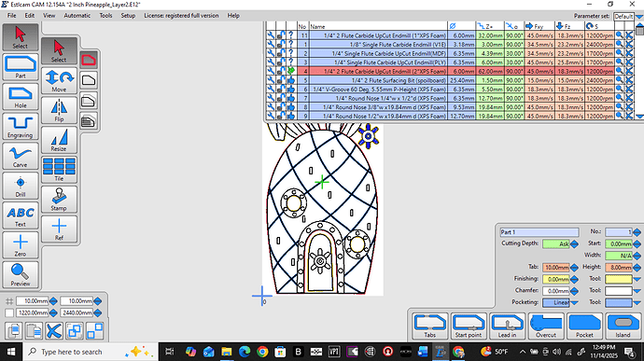Viewport: 644px width, 361px height.
Task: Click the tool list scrollbar down arrow
Action: (x=639, y=117)
